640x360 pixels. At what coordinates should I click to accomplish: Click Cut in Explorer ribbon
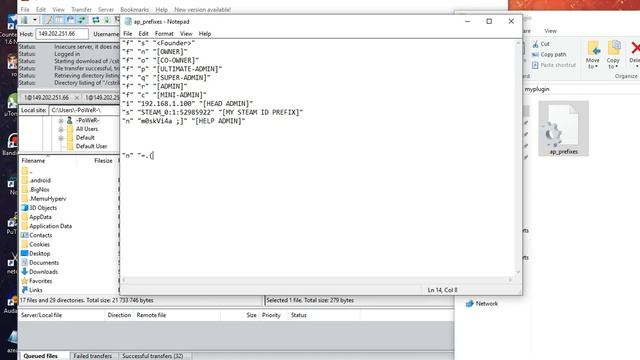coord(541,44)
